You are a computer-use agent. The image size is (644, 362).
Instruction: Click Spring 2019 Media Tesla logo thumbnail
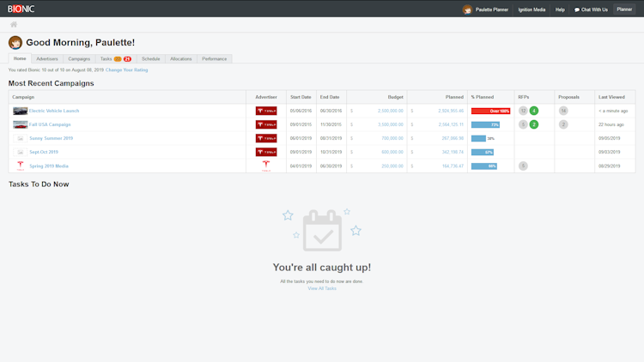[x=20, y=166]
